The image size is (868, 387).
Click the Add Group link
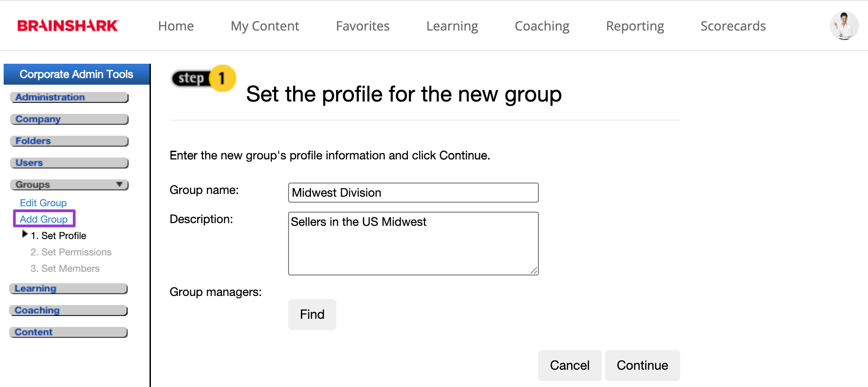44,219
